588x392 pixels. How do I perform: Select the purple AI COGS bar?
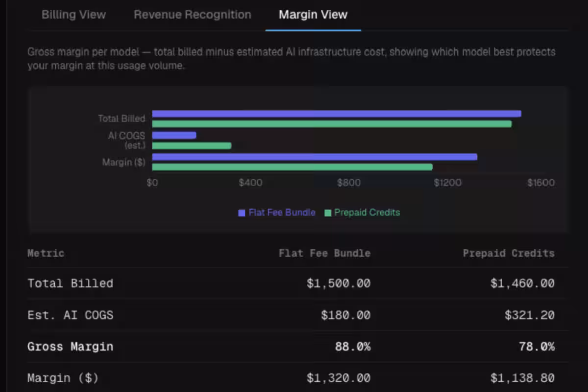[174, 135]
